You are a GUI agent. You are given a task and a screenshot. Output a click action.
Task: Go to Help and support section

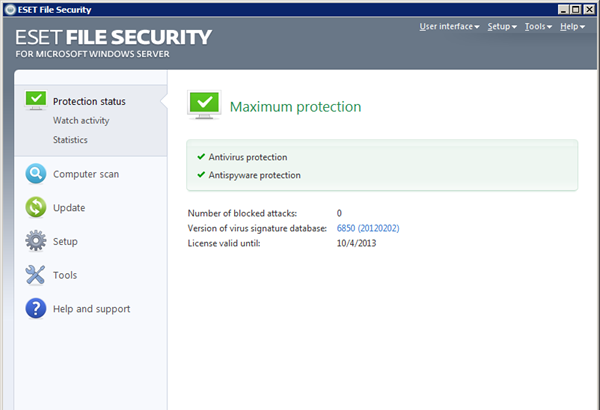(x=91, y=309)
